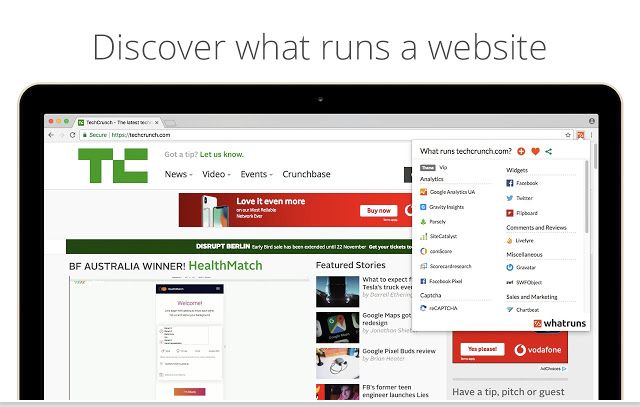The height and width of the screenshot is (407, 640).
Task: Open the Events dropdown menu
Action: pos(256,174)
